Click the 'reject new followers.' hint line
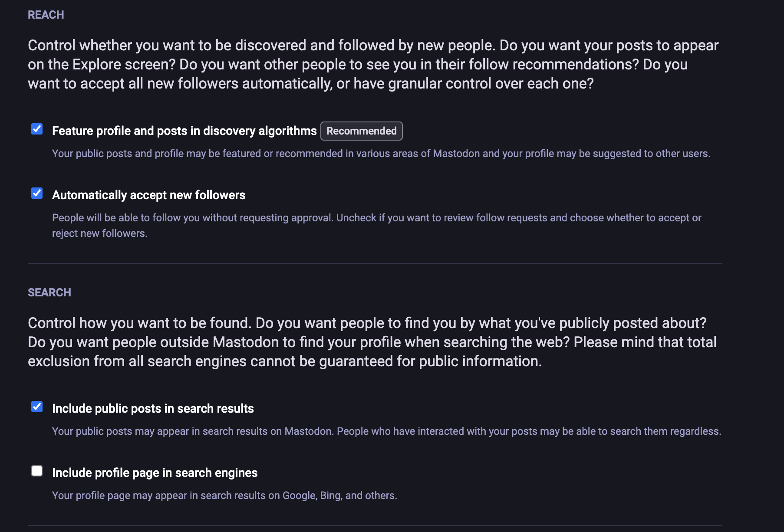The height and width of the screenshot is (532, 784). click(x=100, y=233)
